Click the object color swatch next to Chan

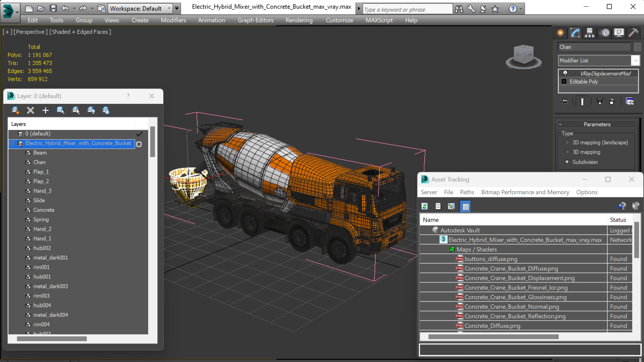(637, 47)
